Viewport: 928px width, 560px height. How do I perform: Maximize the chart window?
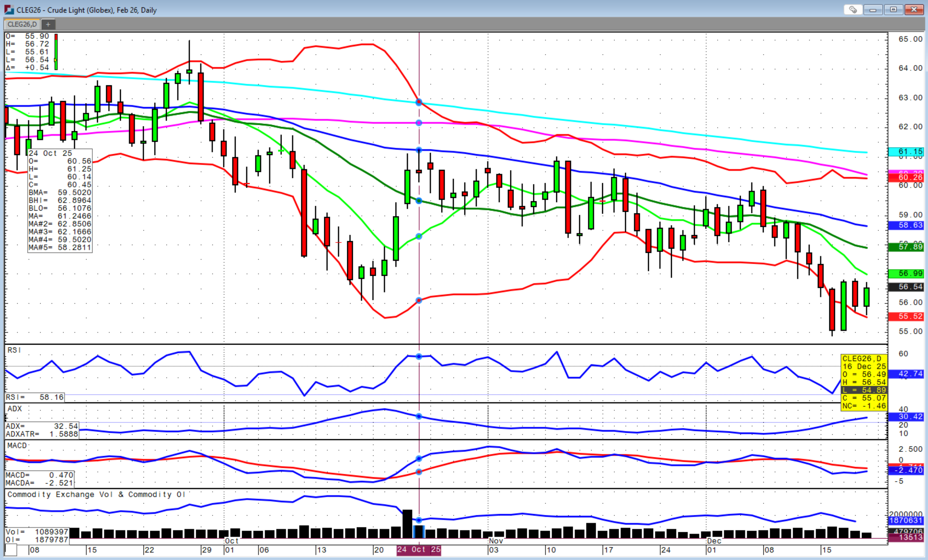[893, 10]
